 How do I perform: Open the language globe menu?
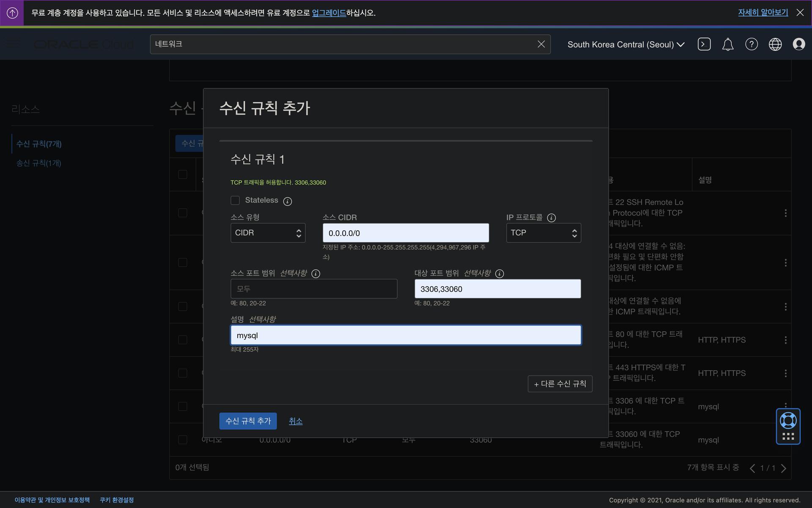tap(775, 44)
